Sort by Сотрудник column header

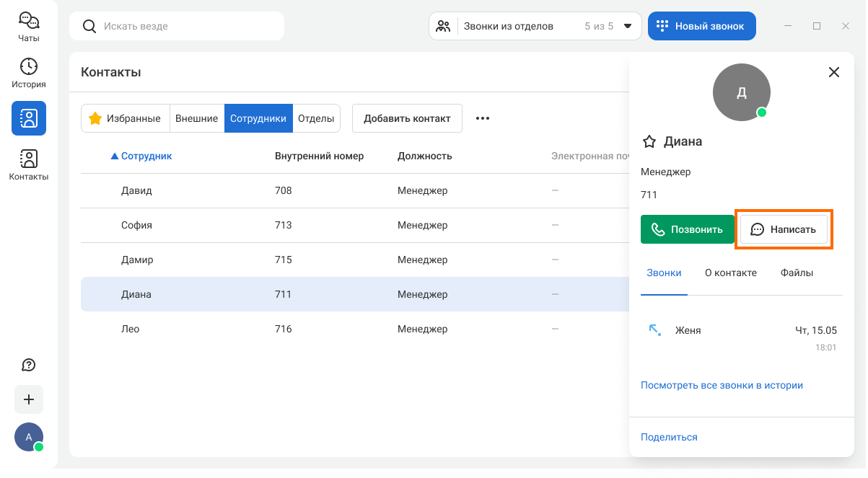[146, 156]
